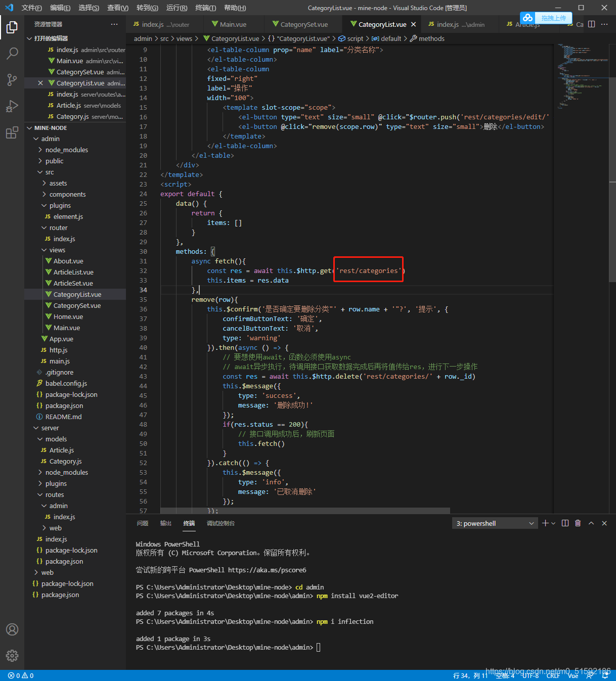
Task: Split the editor to the right
Action: click(x=591, y=24)
